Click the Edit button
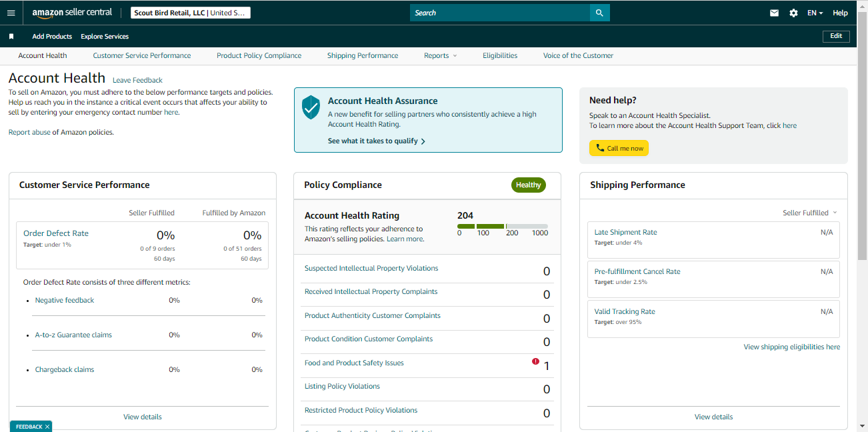868x432 pixels. (836, 36)
